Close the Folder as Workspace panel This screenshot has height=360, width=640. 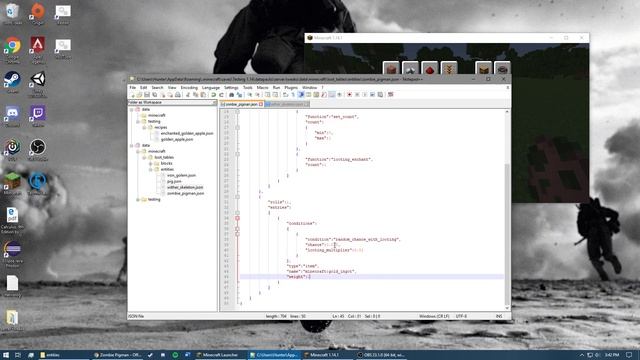[x=215, y=102]
